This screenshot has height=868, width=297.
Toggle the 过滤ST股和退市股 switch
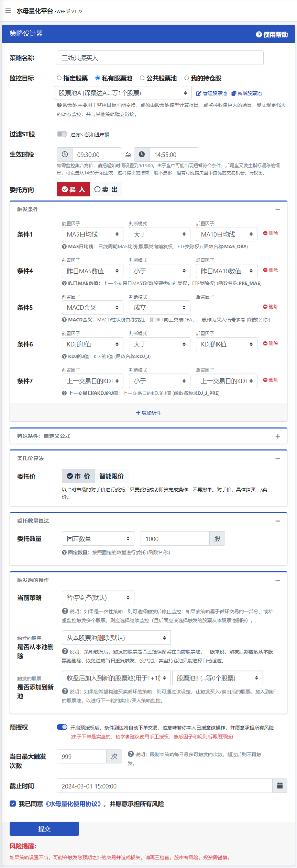click(x=62, y=134)
